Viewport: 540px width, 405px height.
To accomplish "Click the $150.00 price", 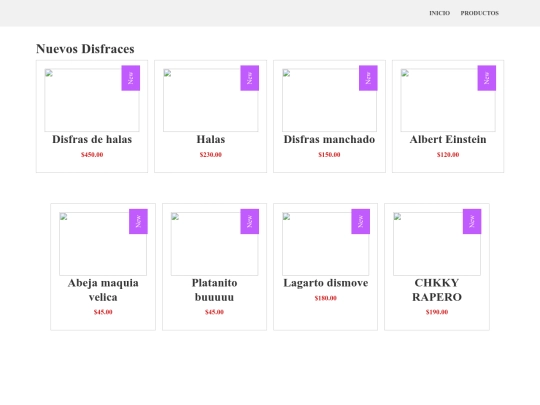I will point(329,155).
